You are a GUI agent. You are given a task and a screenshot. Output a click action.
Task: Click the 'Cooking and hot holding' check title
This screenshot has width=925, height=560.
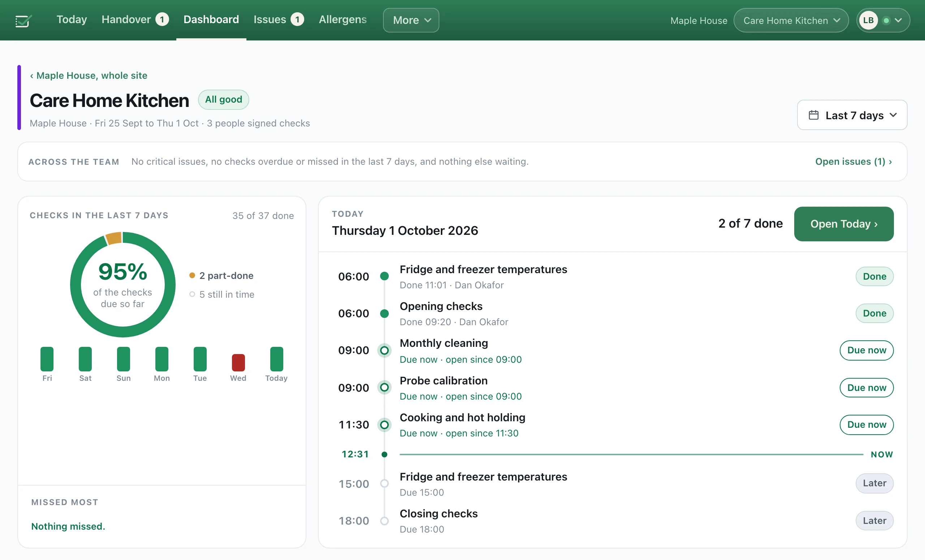pyautogui.click(x=462, y=417)
